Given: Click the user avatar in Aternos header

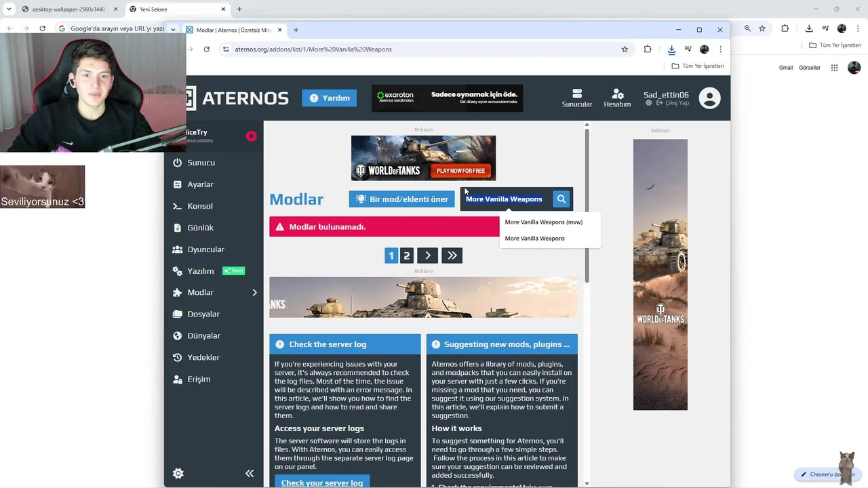Looking at the screenshot, I should click(709, 98).
